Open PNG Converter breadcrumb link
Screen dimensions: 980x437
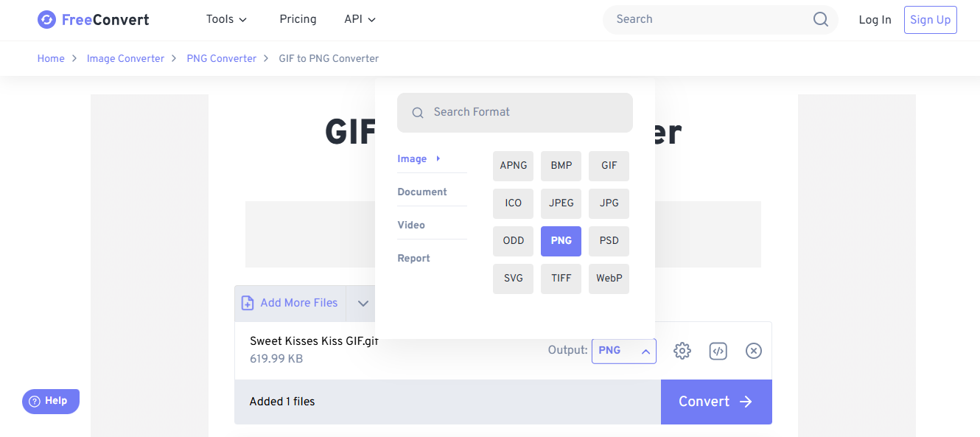[x=222, y=58]
